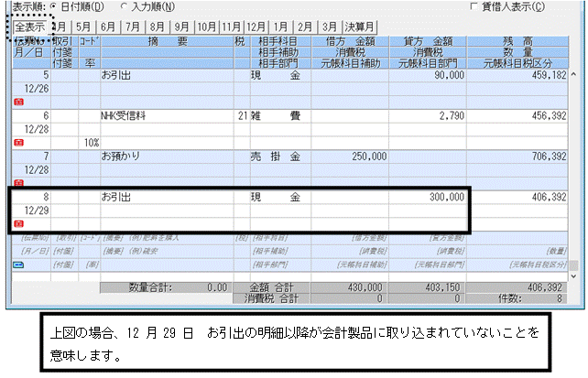Click the 借方金額 input field in new row
The height and width of the screenshot is (378, 588).
click(350, 238)
